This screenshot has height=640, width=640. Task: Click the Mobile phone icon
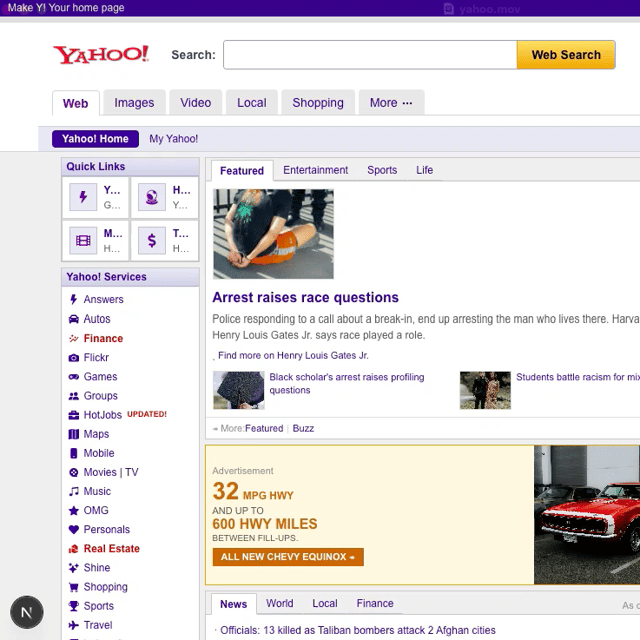click(x=73, y=453)
